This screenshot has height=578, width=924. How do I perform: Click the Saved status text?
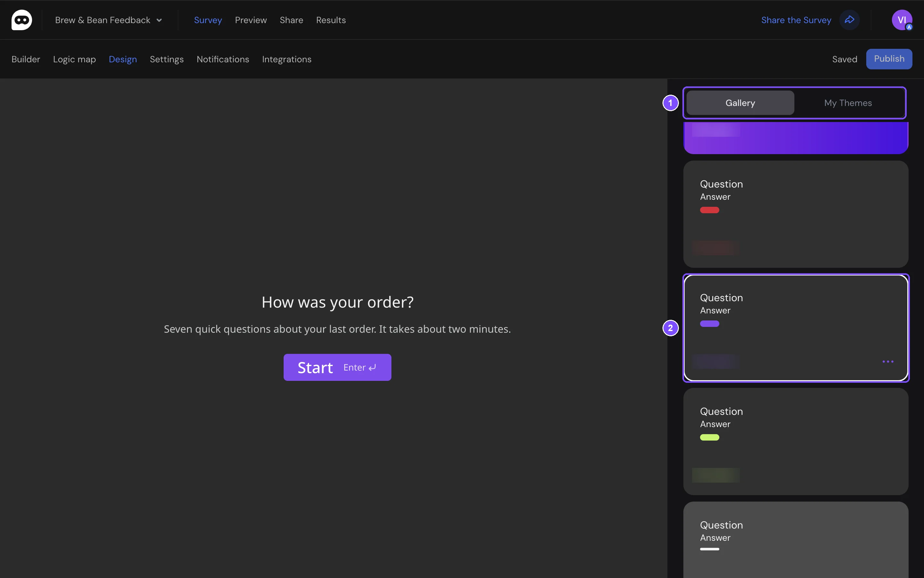pos(844,59)
